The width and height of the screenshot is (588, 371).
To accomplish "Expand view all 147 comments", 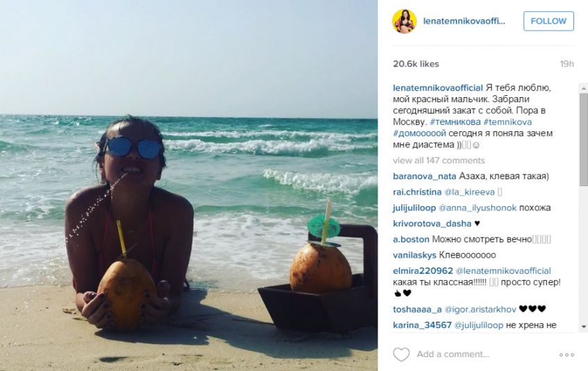I will (439, 160).
